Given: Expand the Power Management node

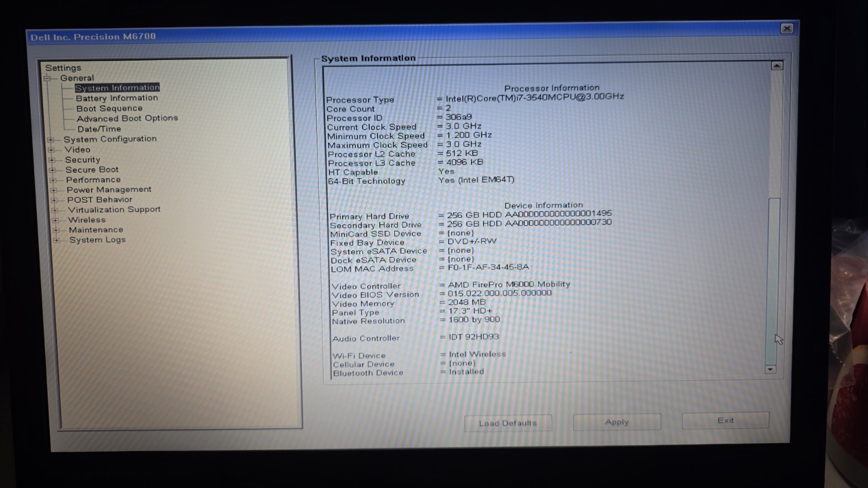Looking at the screenshot, I should pos(53,190).
